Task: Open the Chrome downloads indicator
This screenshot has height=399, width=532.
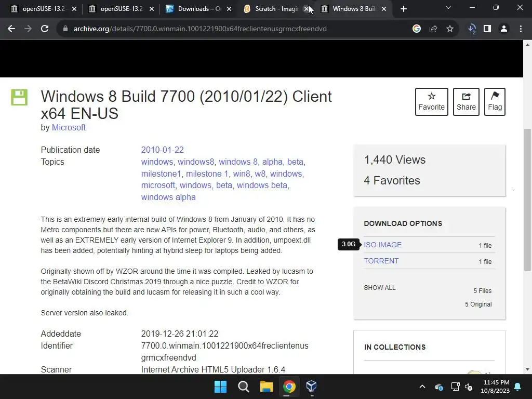Action: (472, 29)
